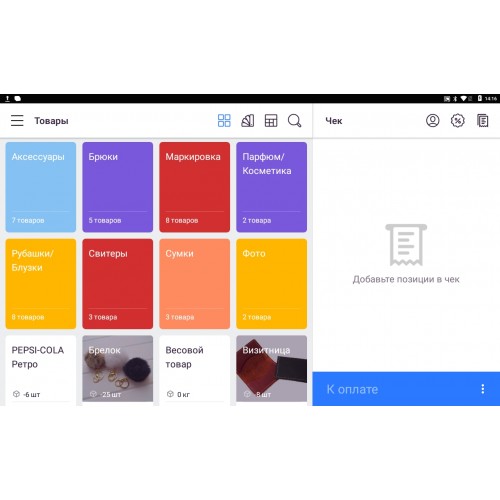Open the Маркировка category tile
Viewport: 500px width, 500px height.
coord(195,187)
